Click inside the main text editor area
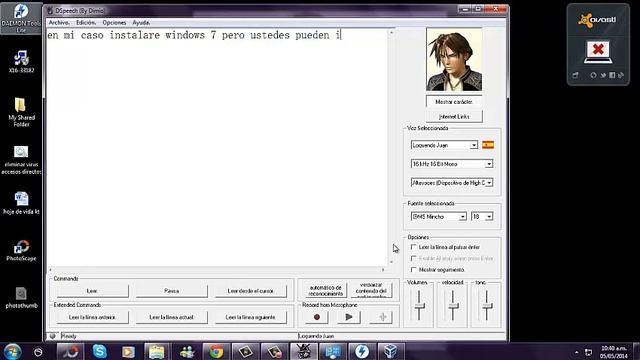Screen dimensions: 640x360 coord(217,147)
